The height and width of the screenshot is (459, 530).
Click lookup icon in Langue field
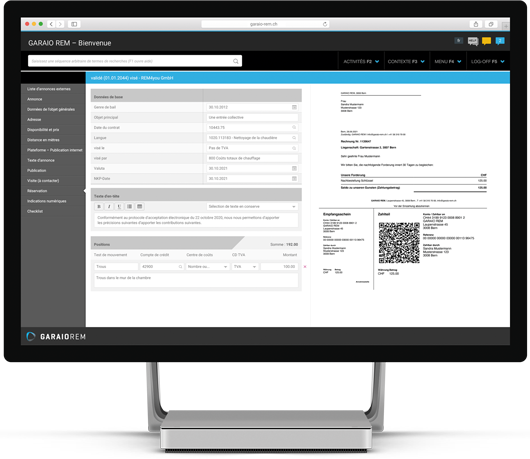tap(294, 138)
